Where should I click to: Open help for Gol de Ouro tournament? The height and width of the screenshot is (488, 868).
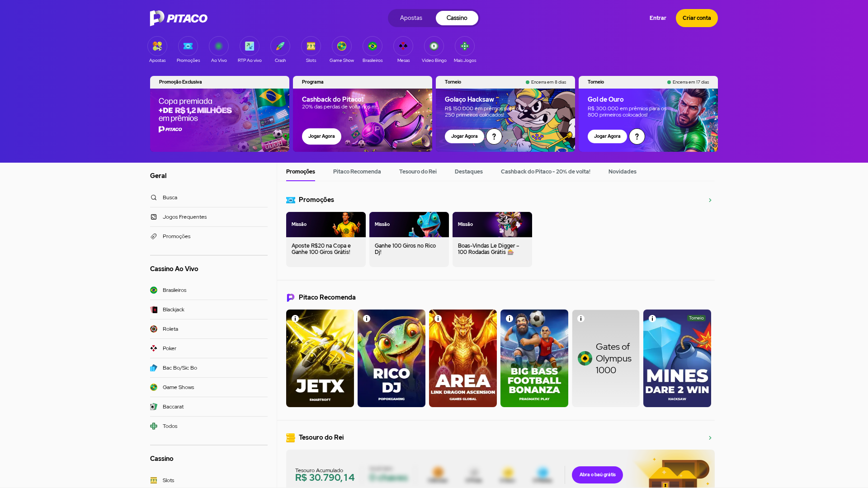coord(637,136)
